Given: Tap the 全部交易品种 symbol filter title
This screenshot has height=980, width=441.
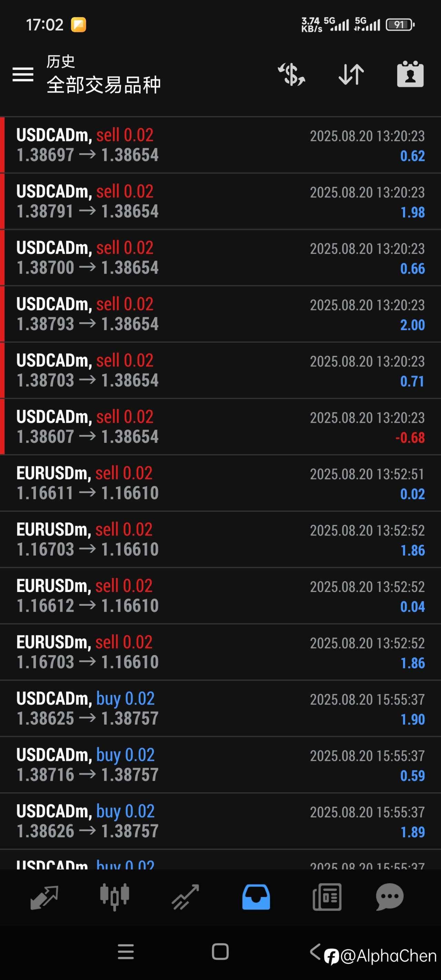Looking at the screenshot, I should click(103, 84).
